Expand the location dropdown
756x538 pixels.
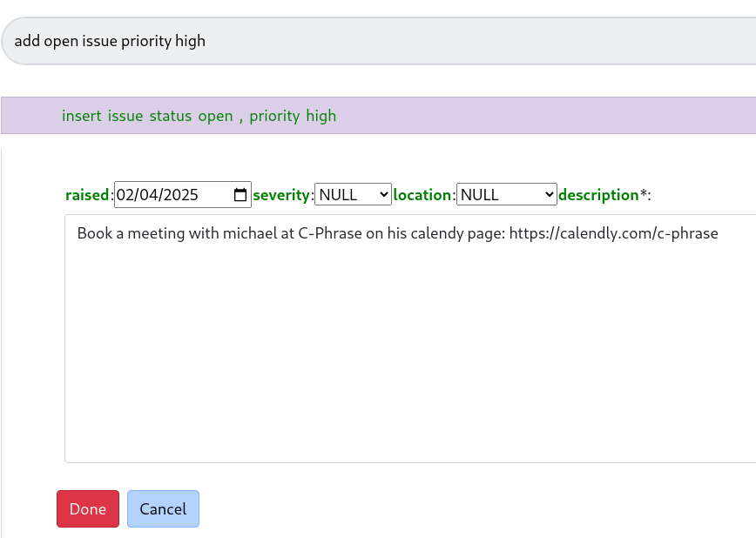click(x=506, y=194)
